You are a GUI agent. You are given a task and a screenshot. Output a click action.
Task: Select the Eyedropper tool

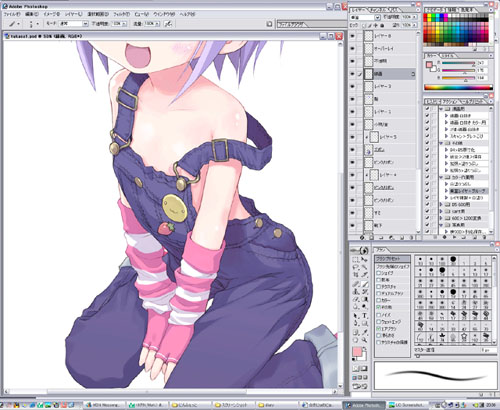pos(364,332)
